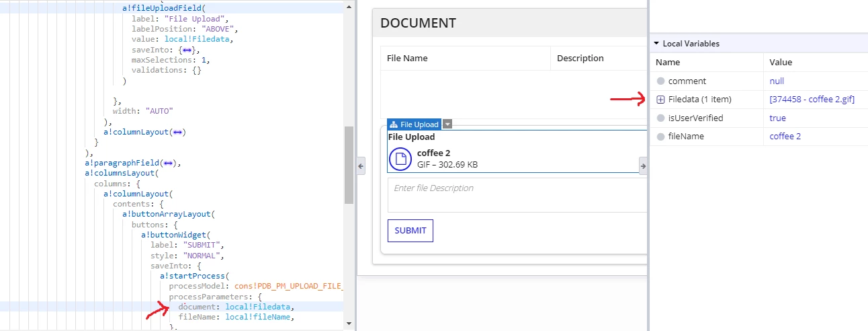Click the [374458 - coffee 2.gif] value link
868x331 pixels.
[x=812, y=100]
